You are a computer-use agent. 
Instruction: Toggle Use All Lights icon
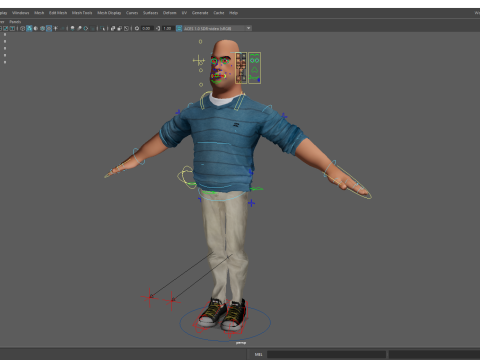(x=55, y=28)
